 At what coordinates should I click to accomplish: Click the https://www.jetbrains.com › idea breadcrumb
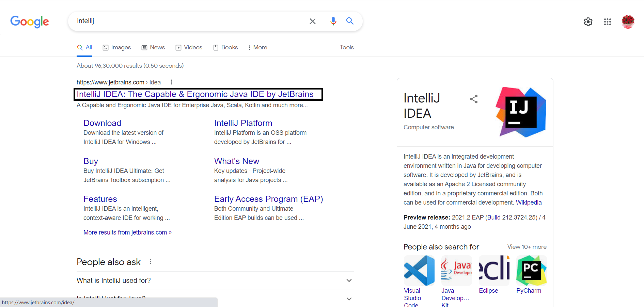click(x=119, y=82)
